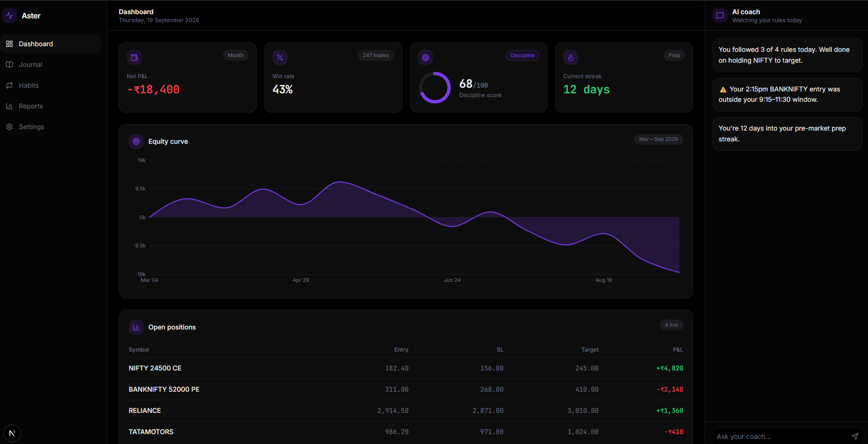The height and width of the screenshot is (444, 868).
Task: Click the pre-market prep streak message
Action: [x=787, y=134]
